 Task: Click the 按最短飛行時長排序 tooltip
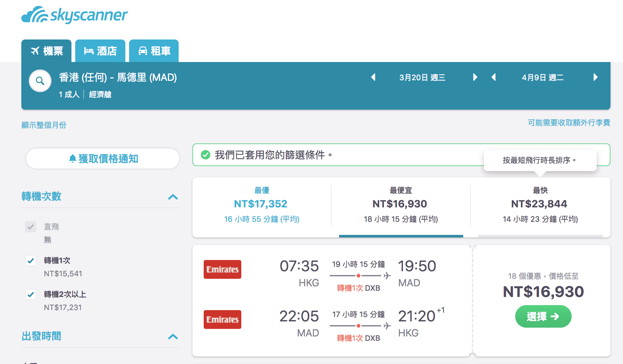tap(540, 160)
